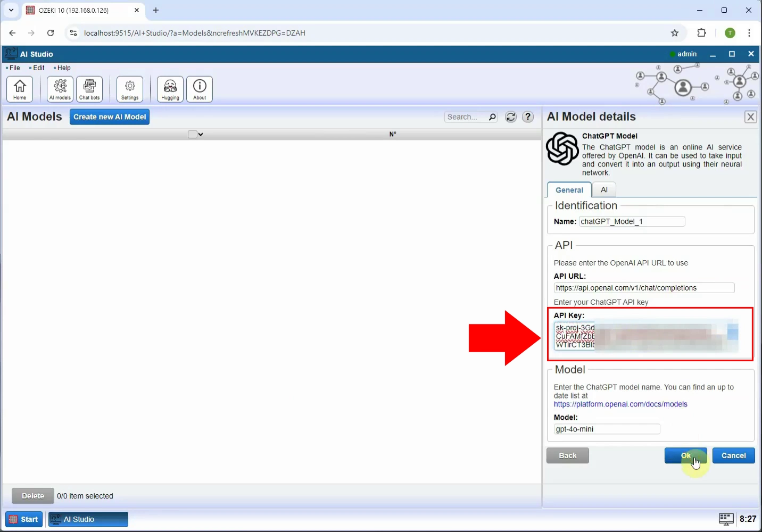The width and height of the screenshot is (762, 532).
Task: Open the browser extensions icon
Action: (702, 33)
